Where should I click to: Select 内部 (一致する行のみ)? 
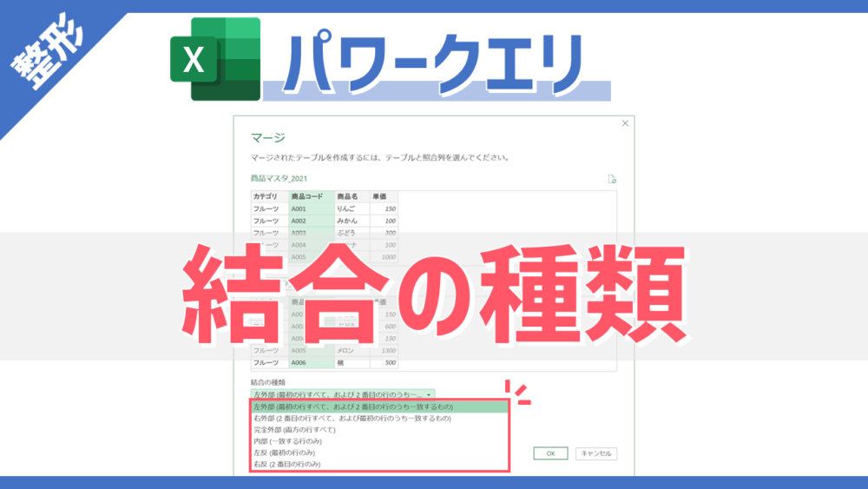[x=379, y=441]
